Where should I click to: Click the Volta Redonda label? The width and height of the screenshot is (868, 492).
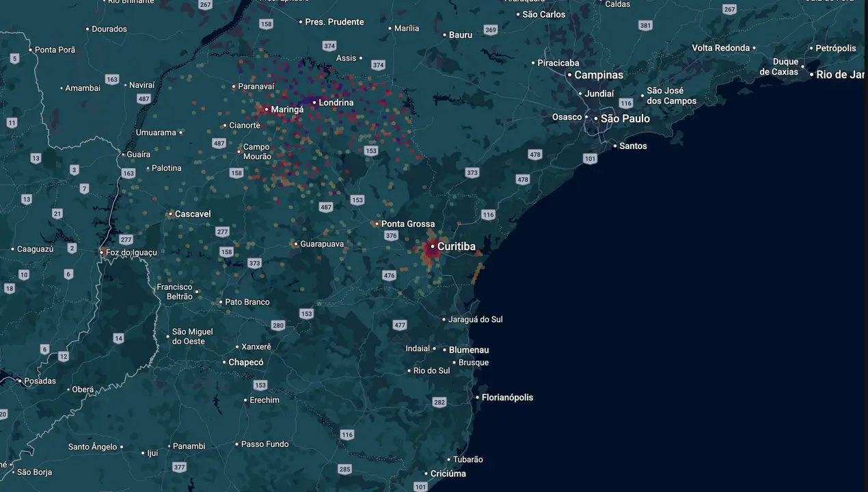pos(721,48)
